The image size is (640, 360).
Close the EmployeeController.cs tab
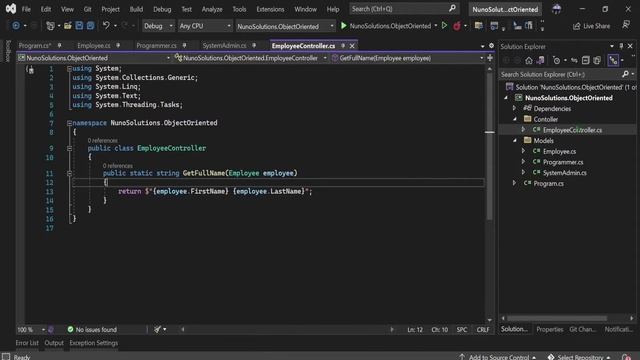click(x=352, y=46)
